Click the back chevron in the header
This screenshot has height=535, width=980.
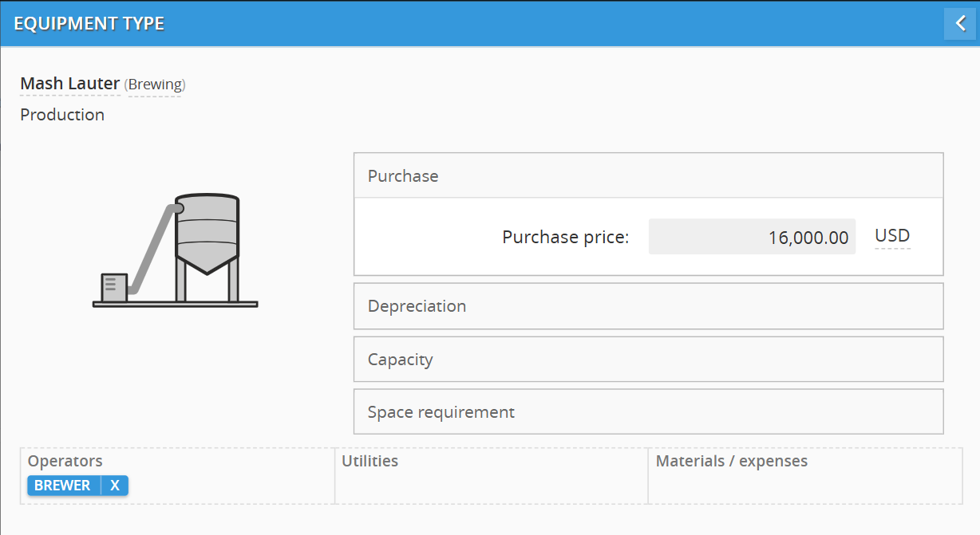(x=960, y=23)
